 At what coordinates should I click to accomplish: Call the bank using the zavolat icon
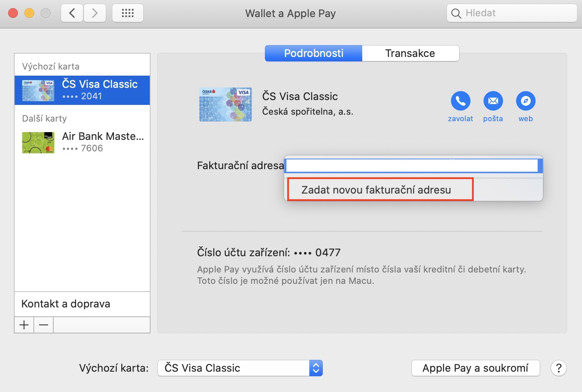point(460,101)
